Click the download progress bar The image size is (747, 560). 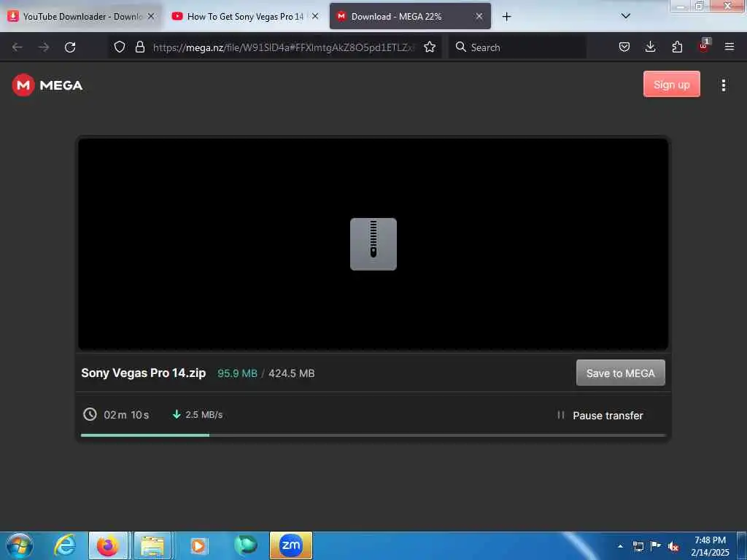point(373,435)
